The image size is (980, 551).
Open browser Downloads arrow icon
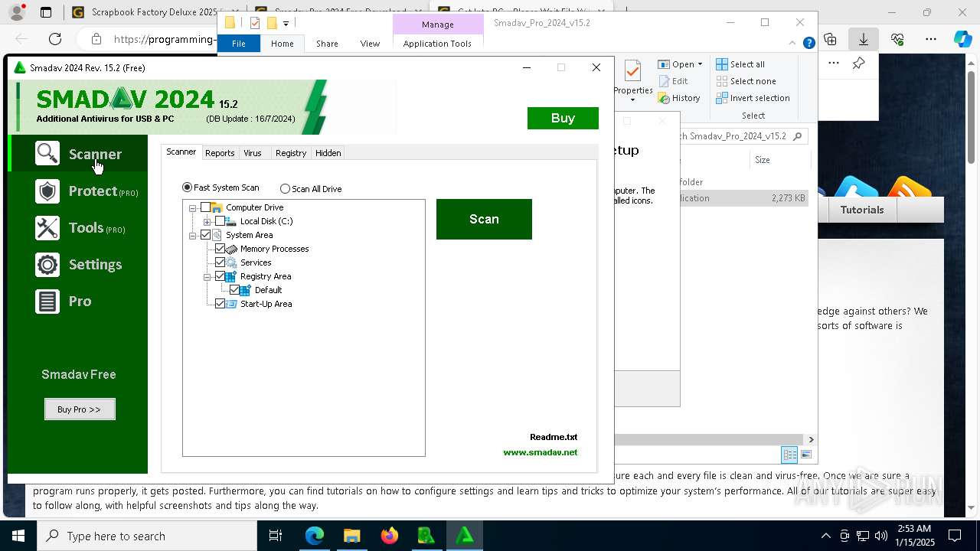(863, 39)
